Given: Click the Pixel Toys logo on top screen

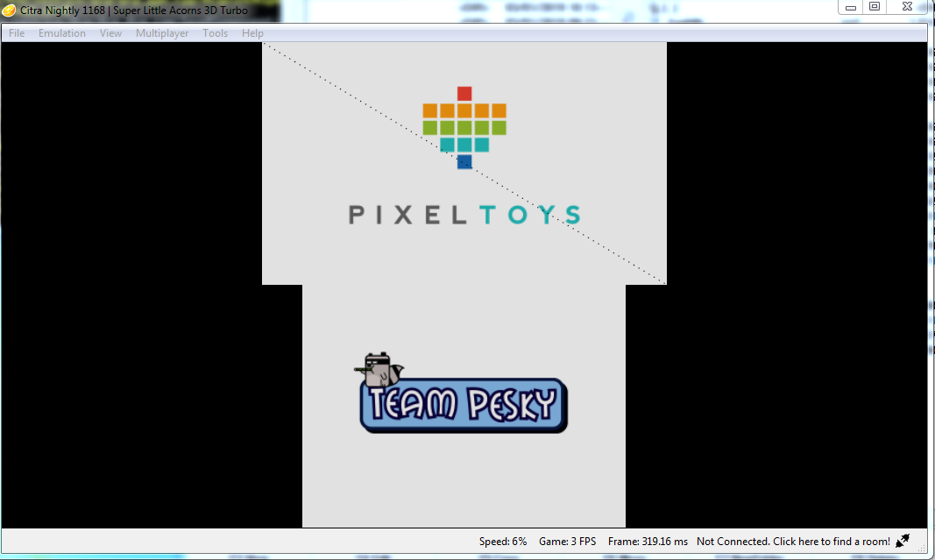Looking at the screenshot, I should pos(464,128).
